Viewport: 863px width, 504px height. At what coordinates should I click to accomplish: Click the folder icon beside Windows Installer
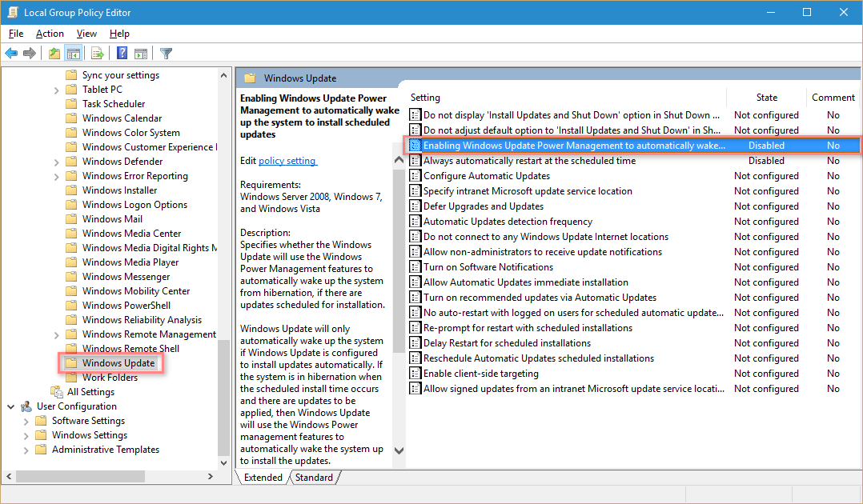coord(71,190)
